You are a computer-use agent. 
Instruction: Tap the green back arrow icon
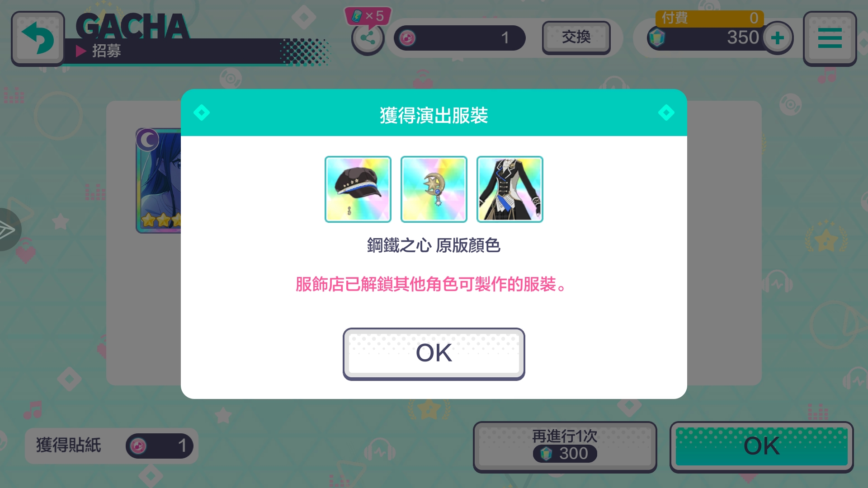[38, 39]
